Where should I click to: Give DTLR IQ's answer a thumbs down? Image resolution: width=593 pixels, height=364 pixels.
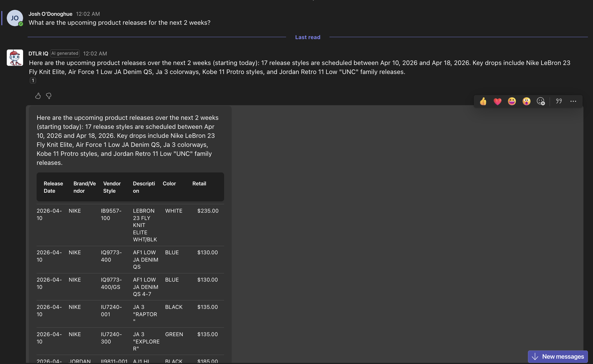tap(49, 96)
